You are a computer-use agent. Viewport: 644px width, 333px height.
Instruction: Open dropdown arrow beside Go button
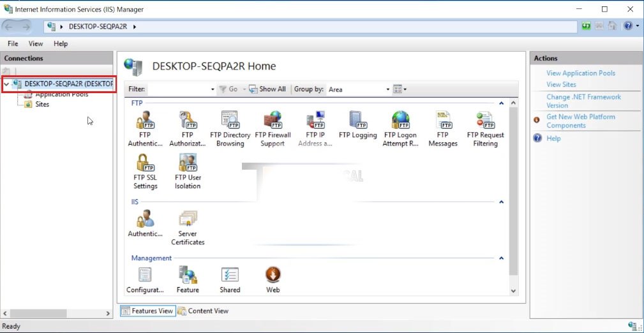point(244,89)
